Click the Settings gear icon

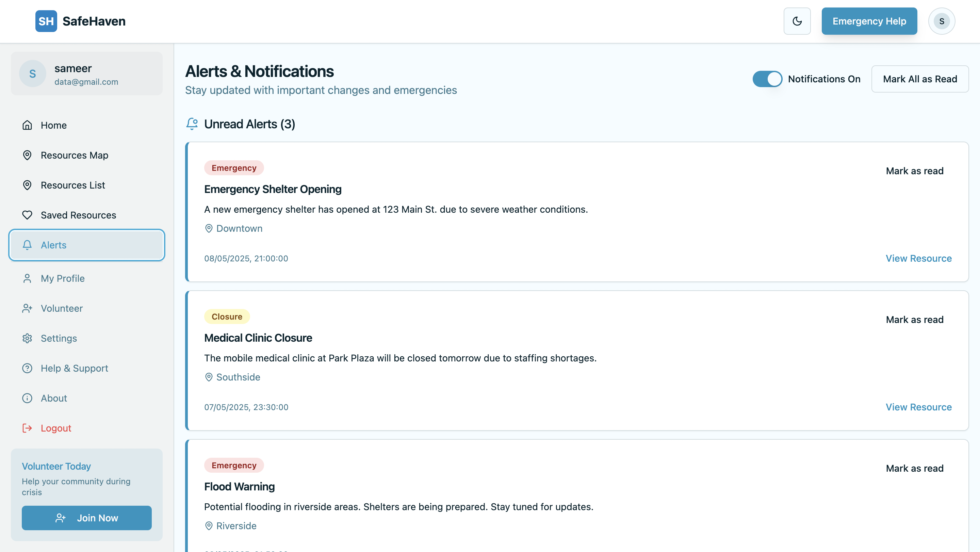click(27, 338)
